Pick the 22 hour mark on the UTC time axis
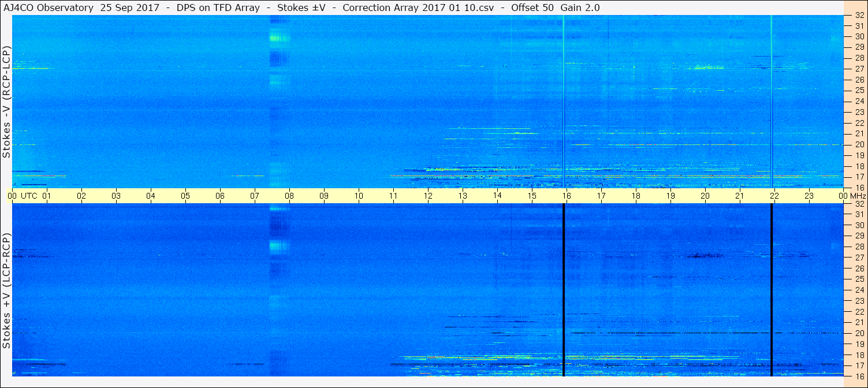The image size is (868, 388). point(774,196)
